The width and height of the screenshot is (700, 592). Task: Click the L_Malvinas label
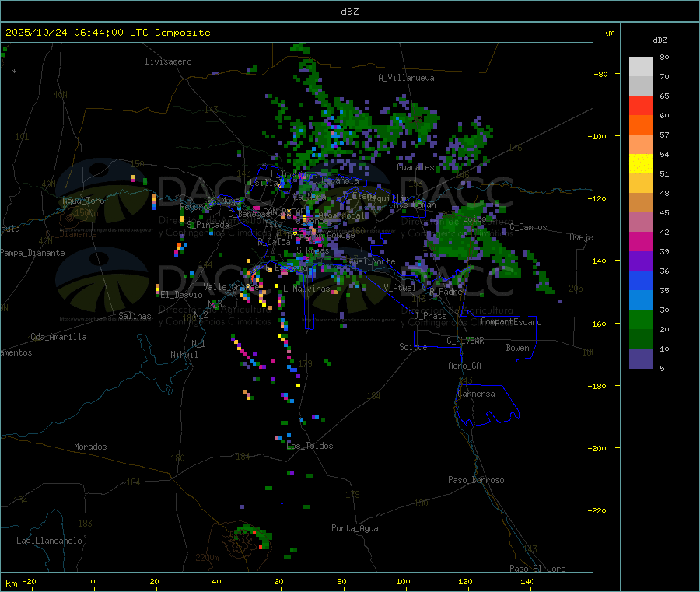(x=306, y=289)
